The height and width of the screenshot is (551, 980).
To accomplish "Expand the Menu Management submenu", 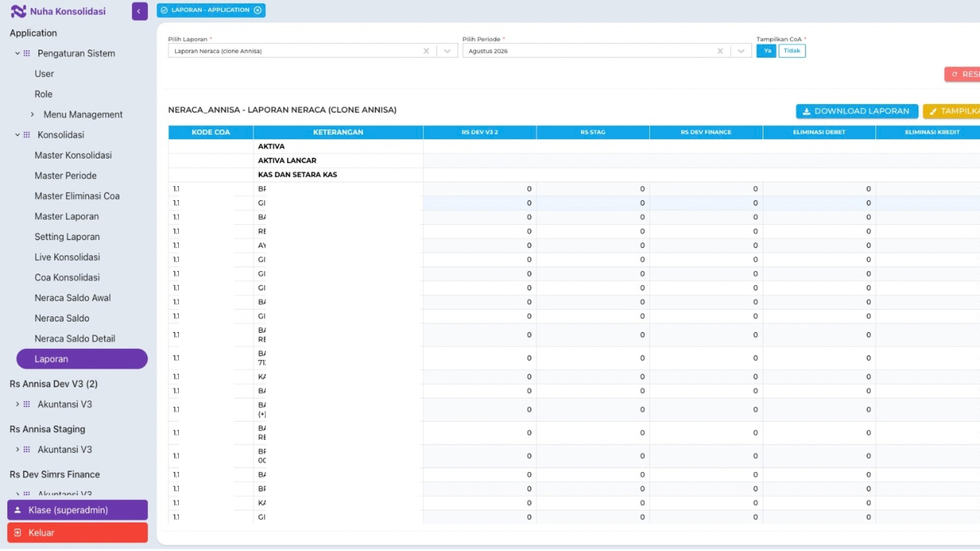I will coord(32,114).
